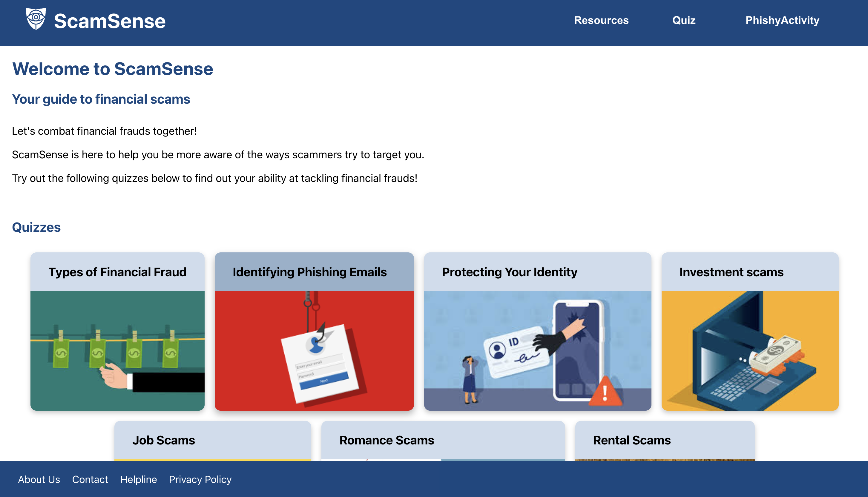Choose the Investment scams quiz card title
868x497 pixels.
tap(731, 272)
